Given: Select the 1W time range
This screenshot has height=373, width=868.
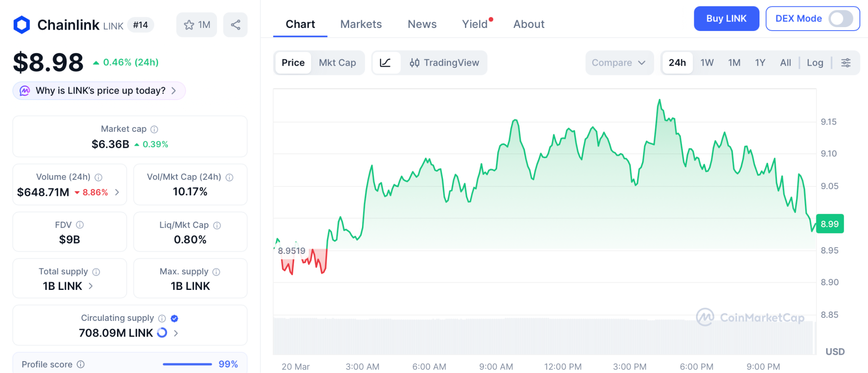Looking at the screenshot, I should coord(707,63).
